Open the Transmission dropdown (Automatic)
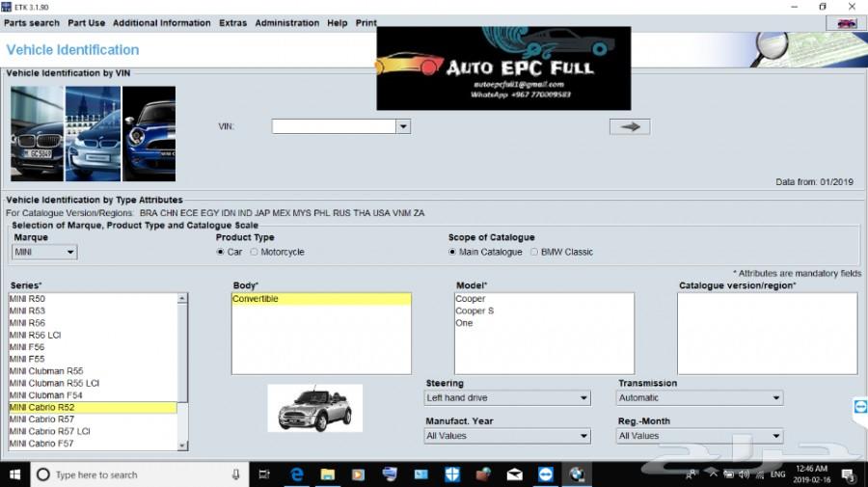This screenshot has height=487, width=868. coord(700,398)
